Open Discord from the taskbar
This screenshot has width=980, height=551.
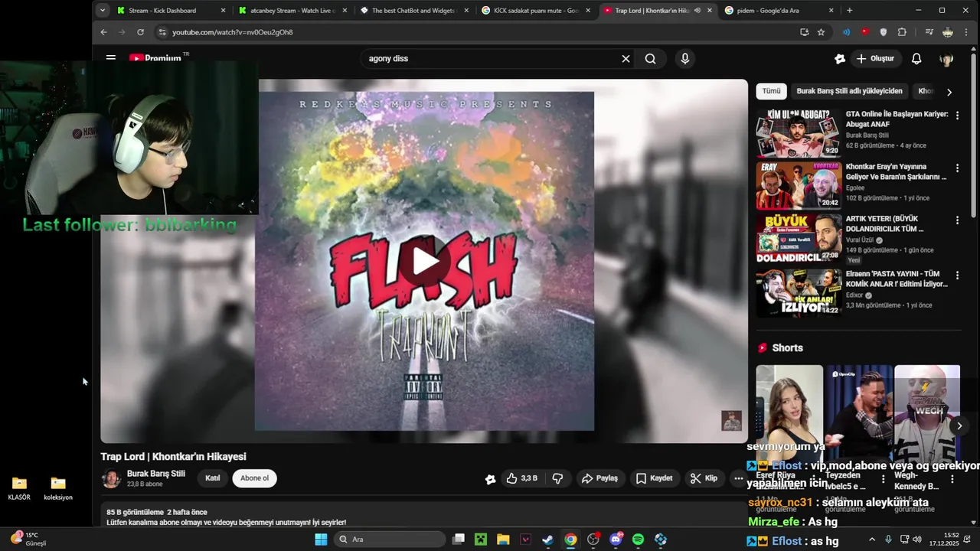tap(616, 540)
